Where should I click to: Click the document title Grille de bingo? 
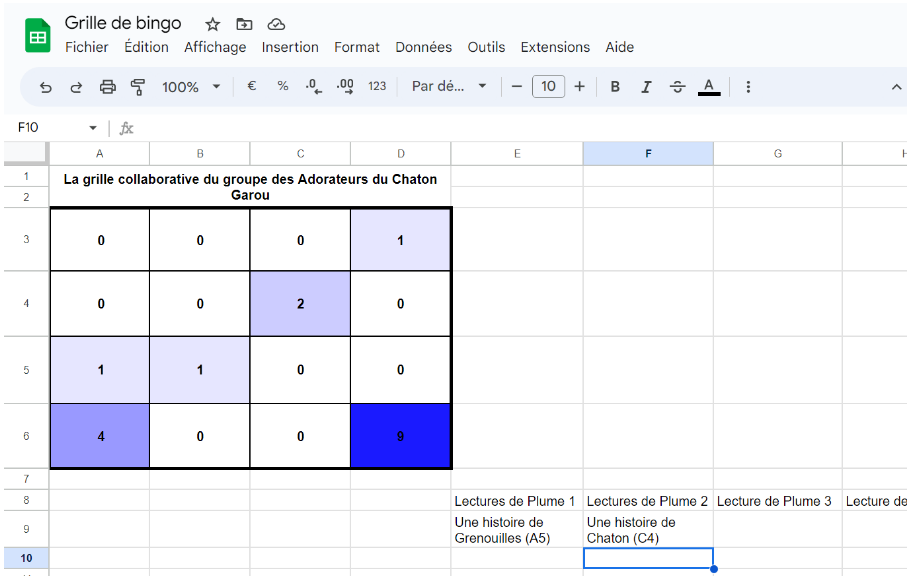coord(123,23)
